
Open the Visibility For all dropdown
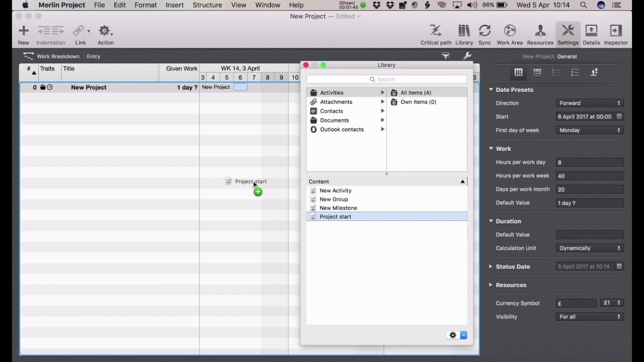(590, 317)
